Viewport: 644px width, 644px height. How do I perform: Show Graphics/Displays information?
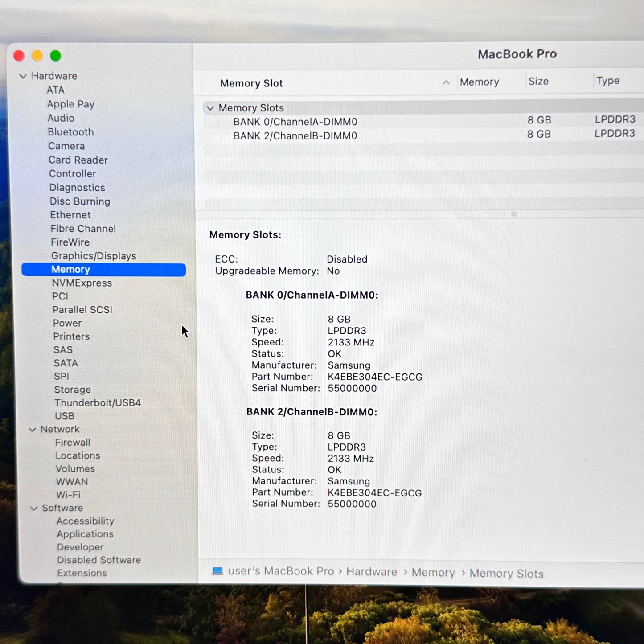tap(94, 256)
